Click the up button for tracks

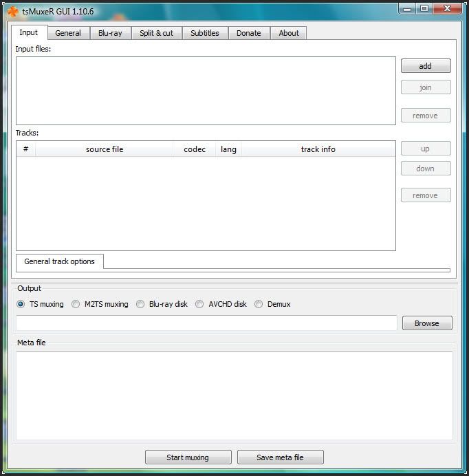click(x=426, y=149)
